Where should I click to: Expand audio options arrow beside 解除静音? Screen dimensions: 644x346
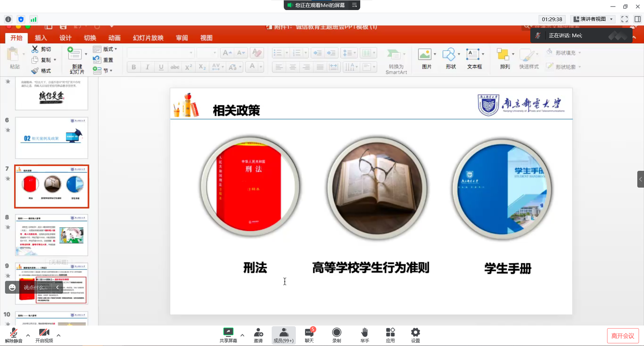tap(28, 335)
